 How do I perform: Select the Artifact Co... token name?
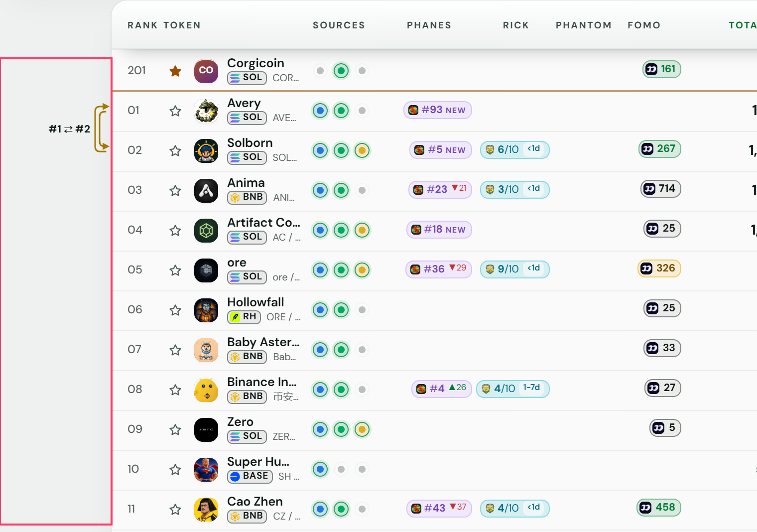click(263, 223)
